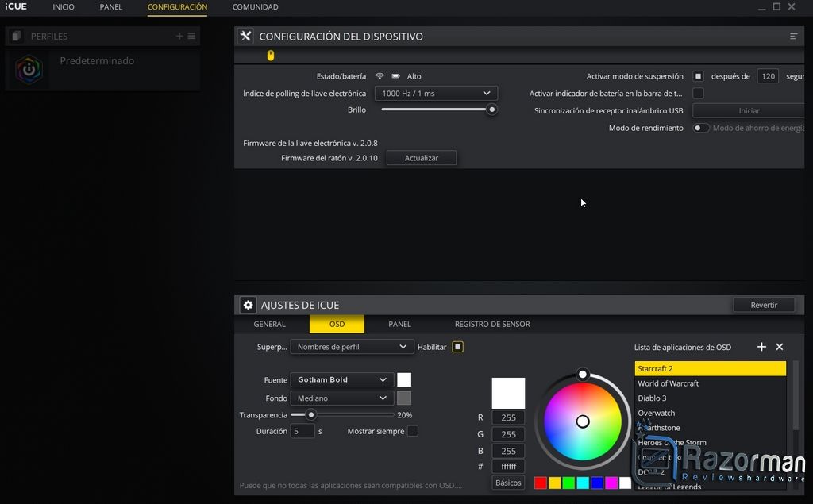Switch to the OSD tab
This screenshot has height=504, width=813.
337,324
